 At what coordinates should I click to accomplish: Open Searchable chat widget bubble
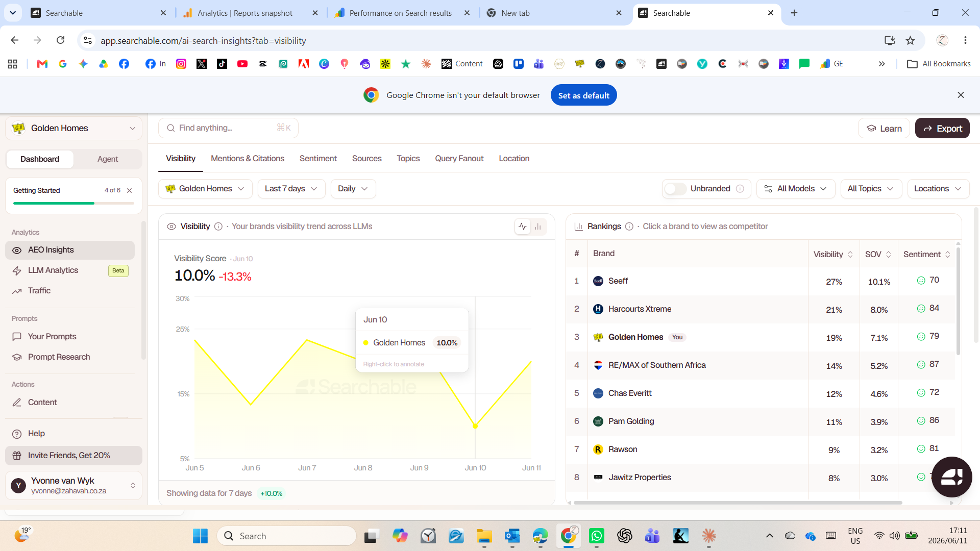click(x=951, y=477)
